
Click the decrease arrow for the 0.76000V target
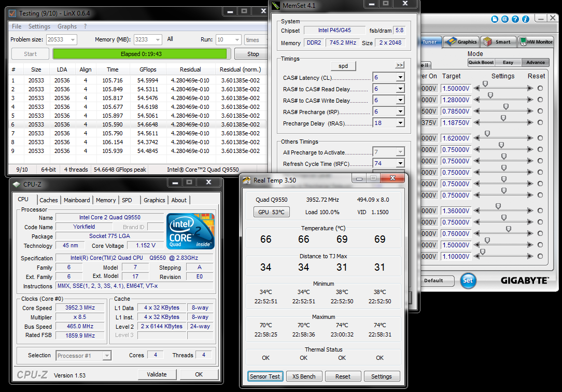tap(476, 234)
